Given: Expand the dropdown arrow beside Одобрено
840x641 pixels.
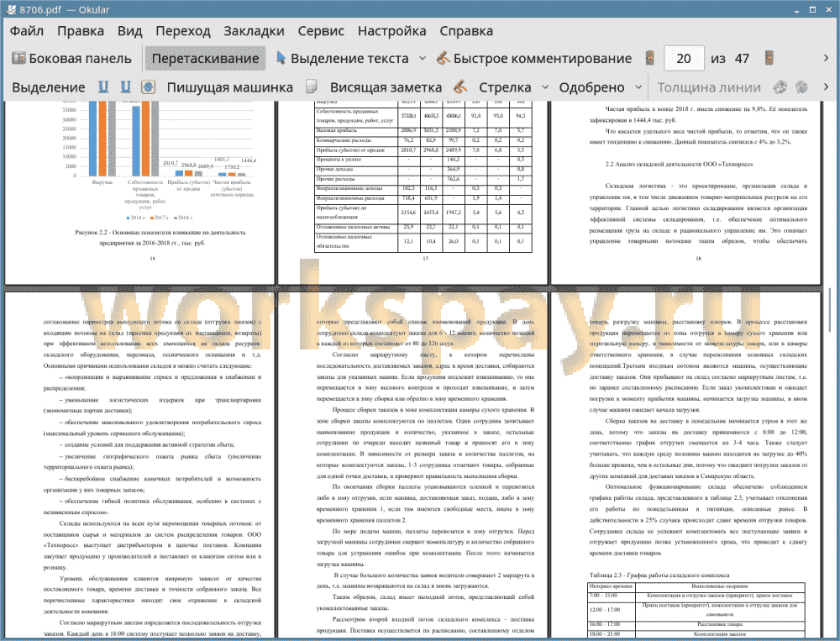Looking at the screenshot, I should pyautogui.click(x=638, y=87).
